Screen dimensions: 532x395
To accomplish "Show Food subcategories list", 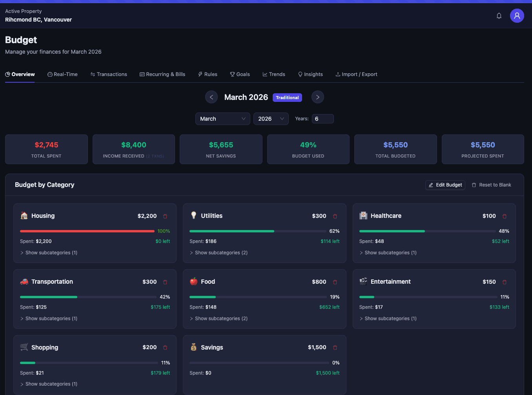I will click(219, 319).
